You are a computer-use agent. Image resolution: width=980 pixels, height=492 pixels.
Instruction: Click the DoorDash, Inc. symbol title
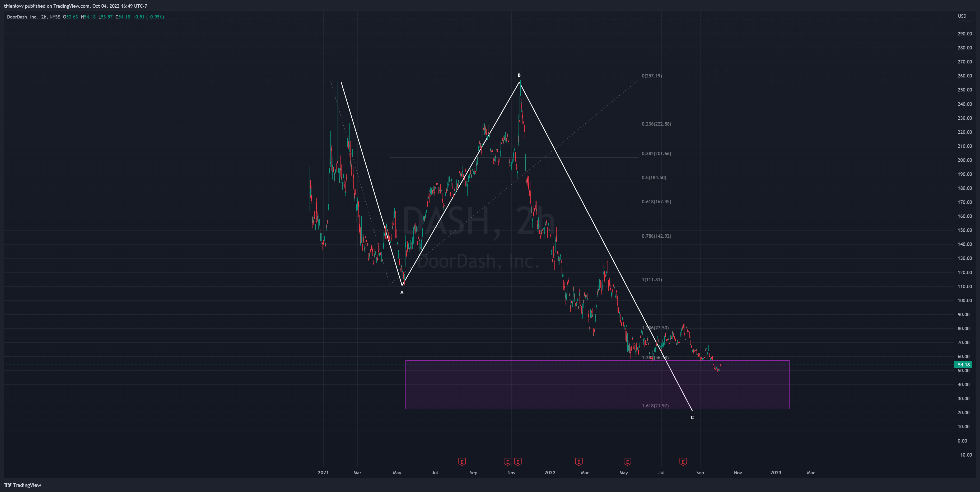[x=22, y=17]
